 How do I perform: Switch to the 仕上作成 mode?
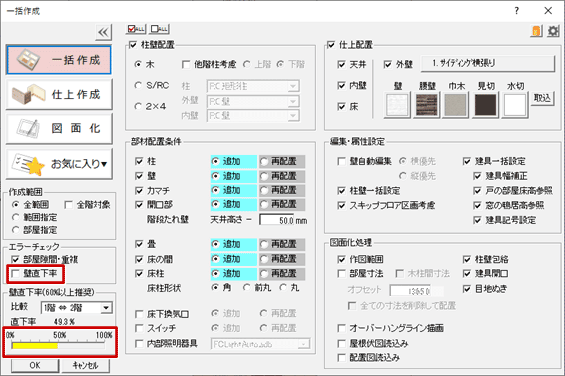[59, 94]
